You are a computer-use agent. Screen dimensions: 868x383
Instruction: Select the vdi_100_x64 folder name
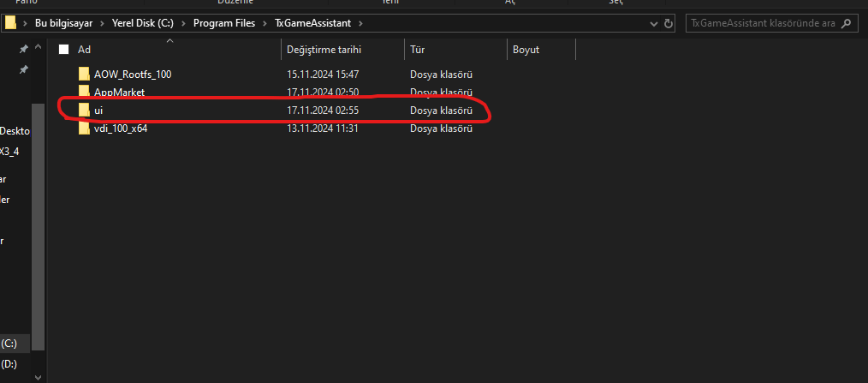pos(121,129)
